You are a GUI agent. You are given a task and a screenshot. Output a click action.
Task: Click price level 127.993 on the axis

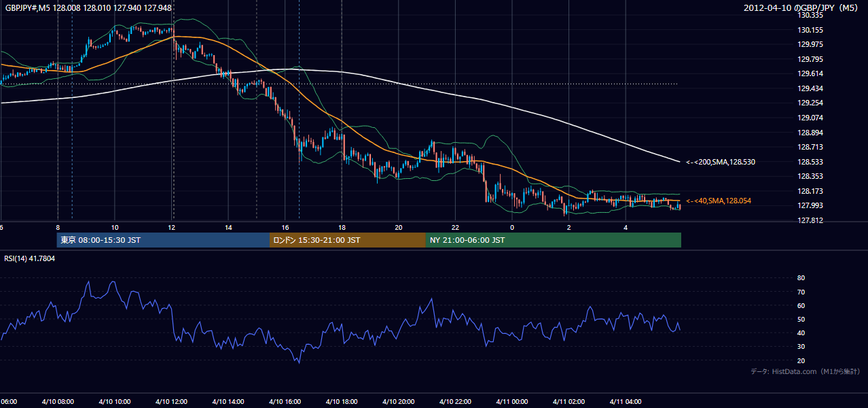pyautogui.click(x=810, y=205)
